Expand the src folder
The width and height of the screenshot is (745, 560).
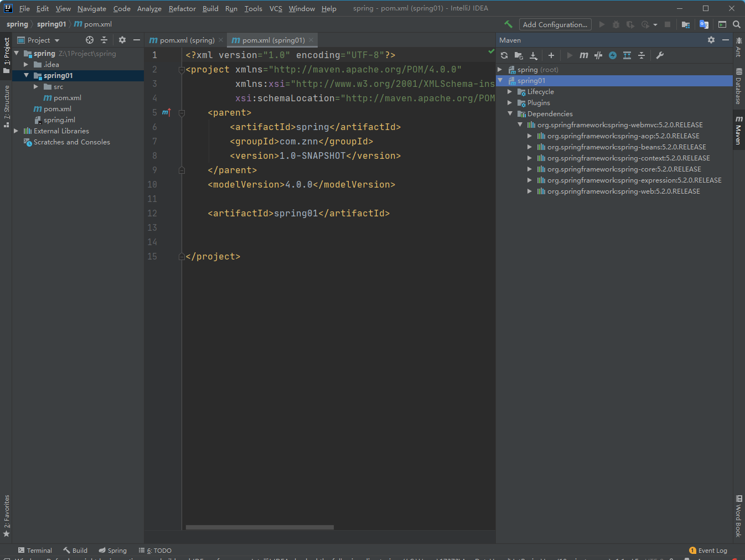[36, 87]
